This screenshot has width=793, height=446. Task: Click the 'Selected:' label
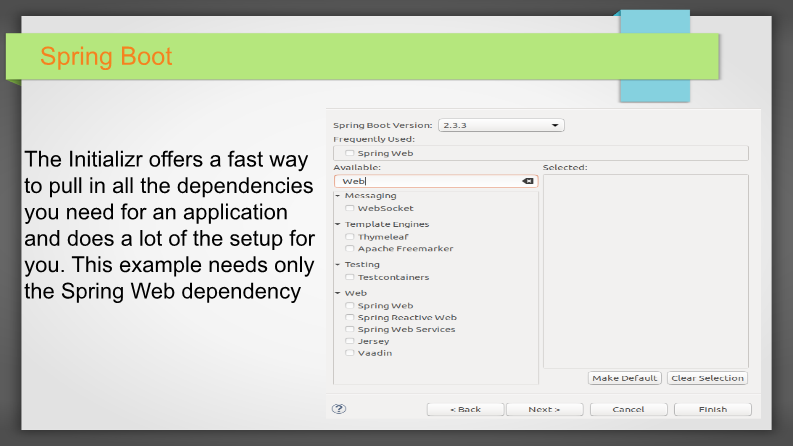(x=565, y=167)
